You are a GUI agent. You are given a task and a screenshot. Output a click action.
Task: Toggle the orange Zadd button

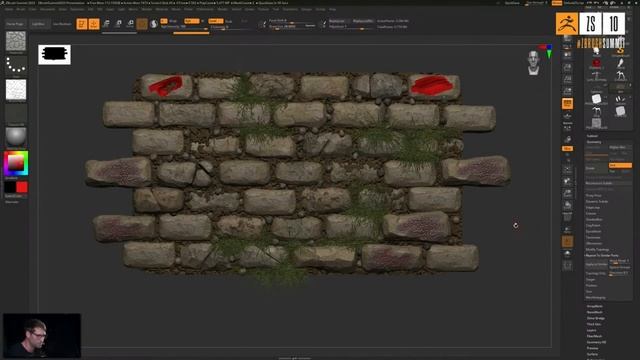(216, 21)
